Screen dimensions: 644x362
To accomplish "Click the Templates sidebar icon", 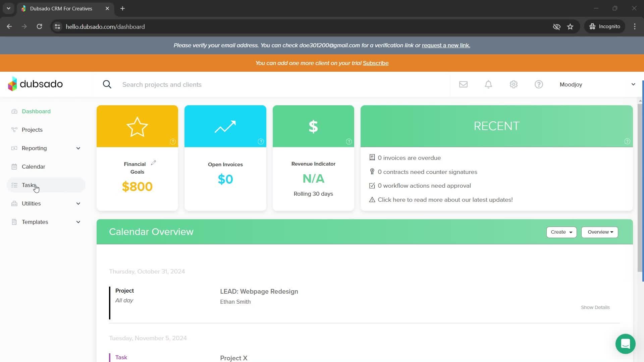I will click(x=14, y=222).
